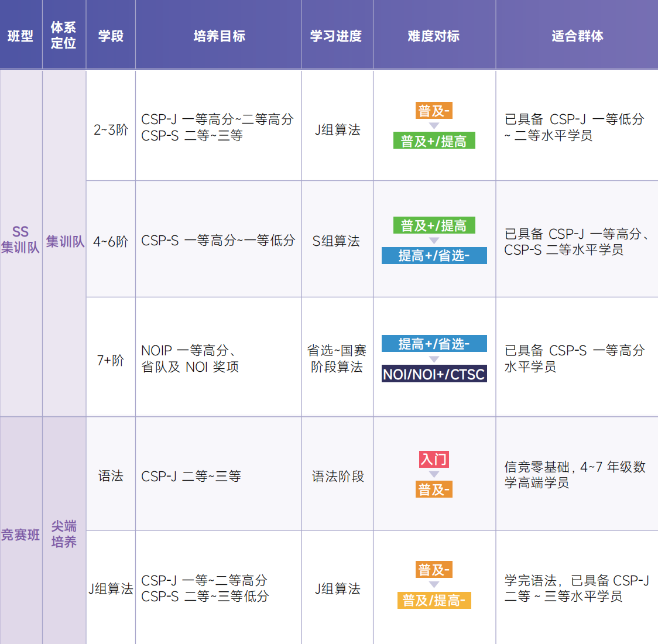Viewport: 658px width, 644px height.
Task: Click the arrow above the 普及/提高- badge
Action: point(434,585)
